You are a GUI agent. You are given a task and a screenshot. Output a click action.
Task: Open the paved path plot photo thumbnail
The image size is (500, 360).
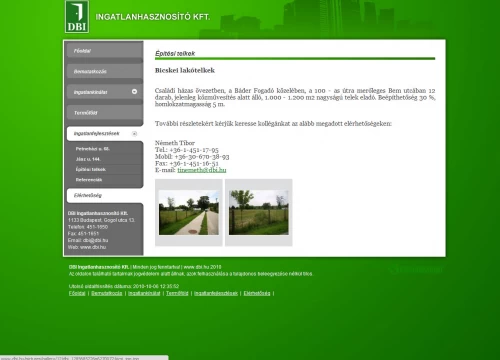tap(189, 213)
